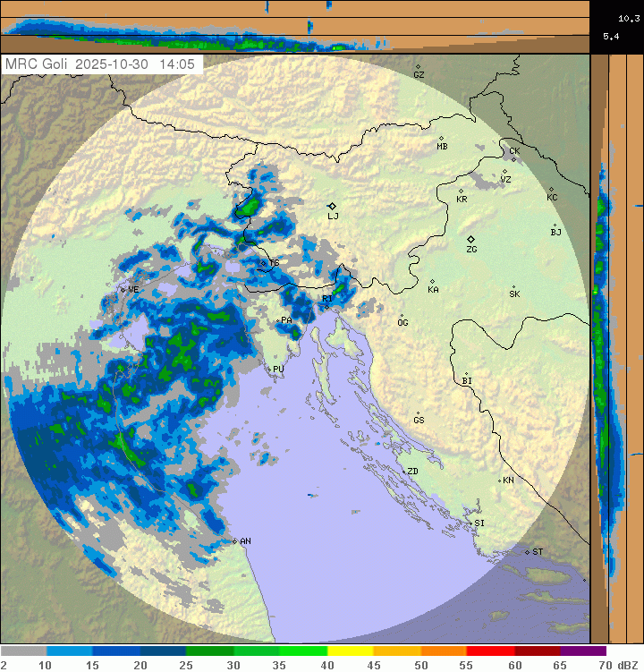Click the 30 dBZ green legend swatch
This screenshot has height=672, width=644.
256,651
